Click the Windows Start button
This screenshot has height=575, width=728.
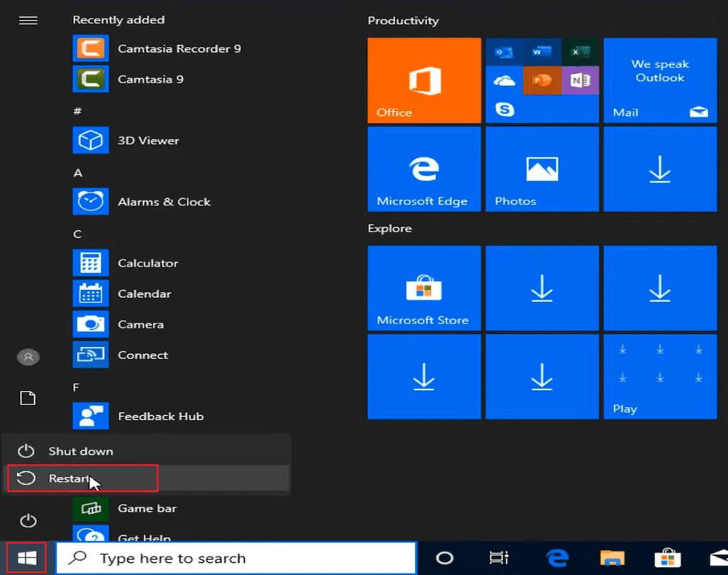[x=27, y=558]
